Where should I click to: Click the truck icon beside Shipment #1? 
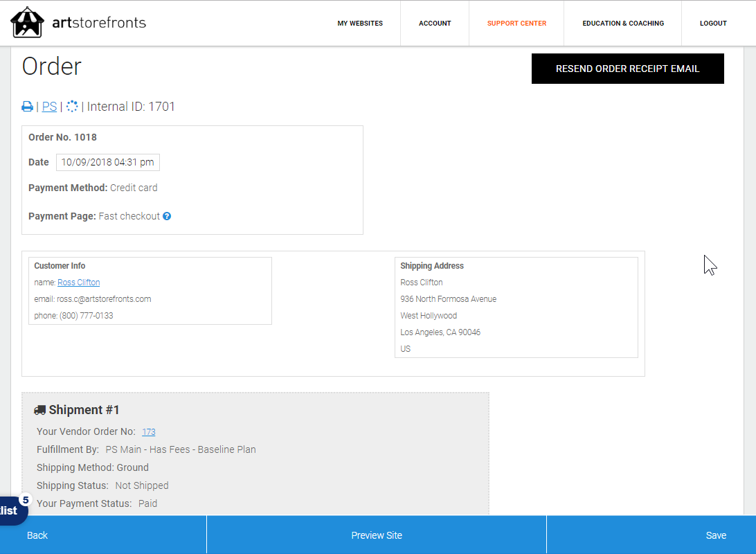[x=40, y=410]
